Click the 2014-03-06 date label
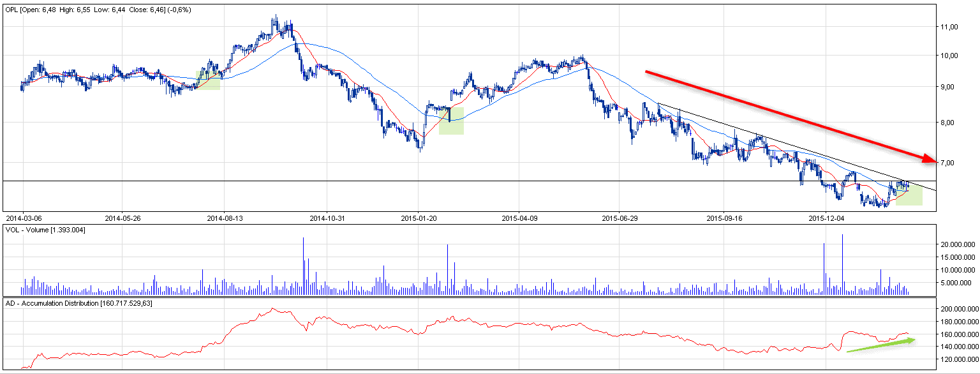980x374 pixels. point(23,218)
